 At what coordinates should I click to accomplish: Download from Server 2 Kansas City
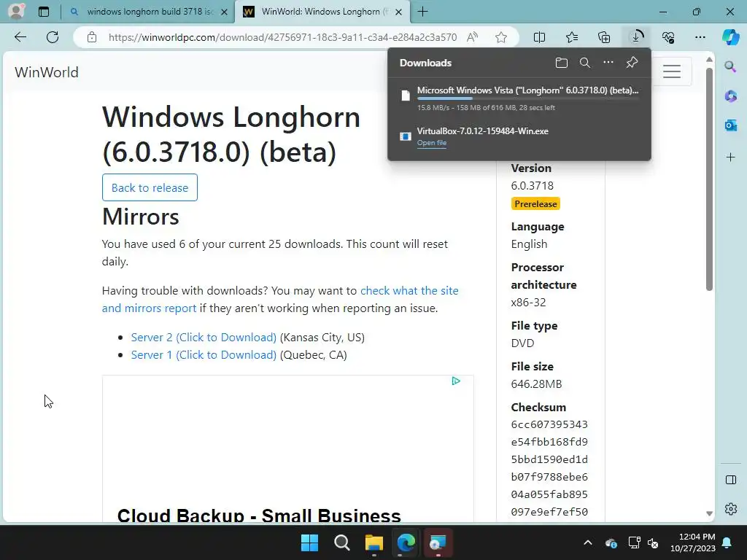[204, 337]
